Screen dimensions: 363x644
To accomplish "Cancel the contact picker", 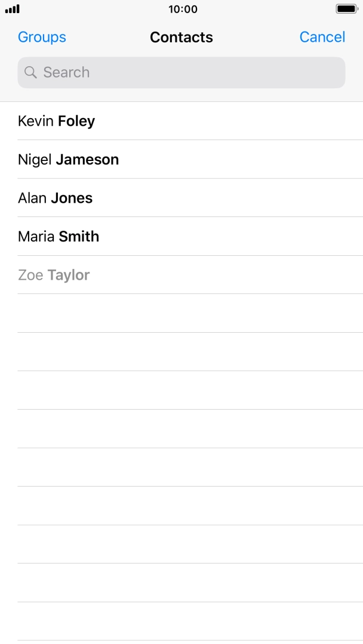I will click(322, 37).
